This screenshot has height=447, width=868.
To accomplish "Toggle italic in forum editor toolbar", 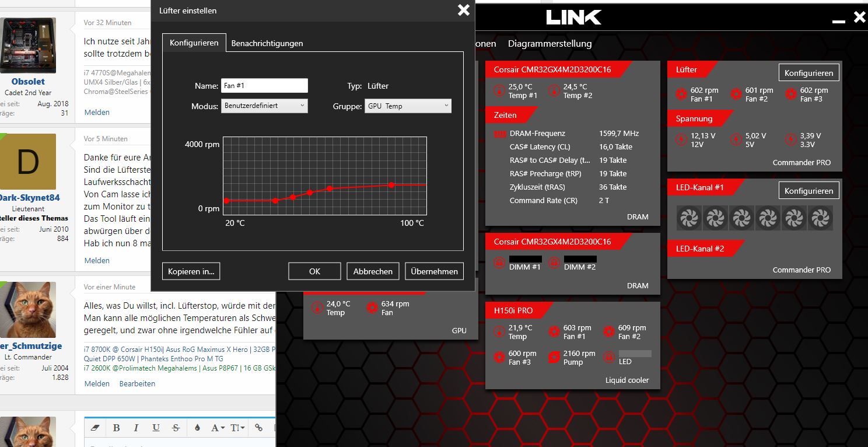I will point(136,428).
